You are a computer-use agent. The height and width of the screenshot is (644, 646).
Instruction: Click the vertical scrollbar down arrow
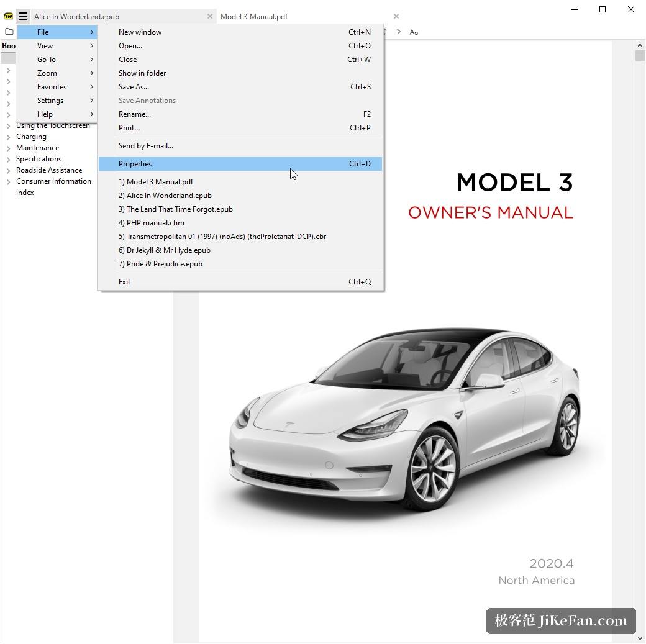(640, 638)
